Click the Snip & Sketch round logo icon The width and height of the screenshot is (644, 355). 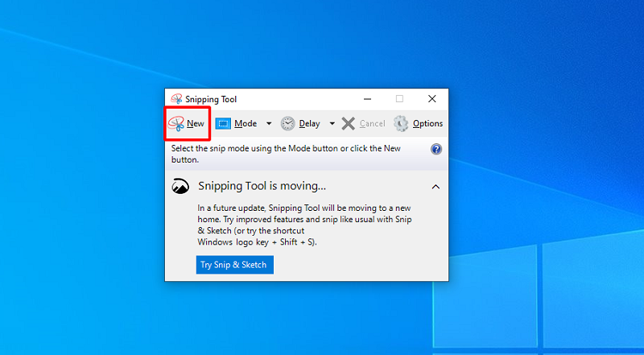point(180,186)
